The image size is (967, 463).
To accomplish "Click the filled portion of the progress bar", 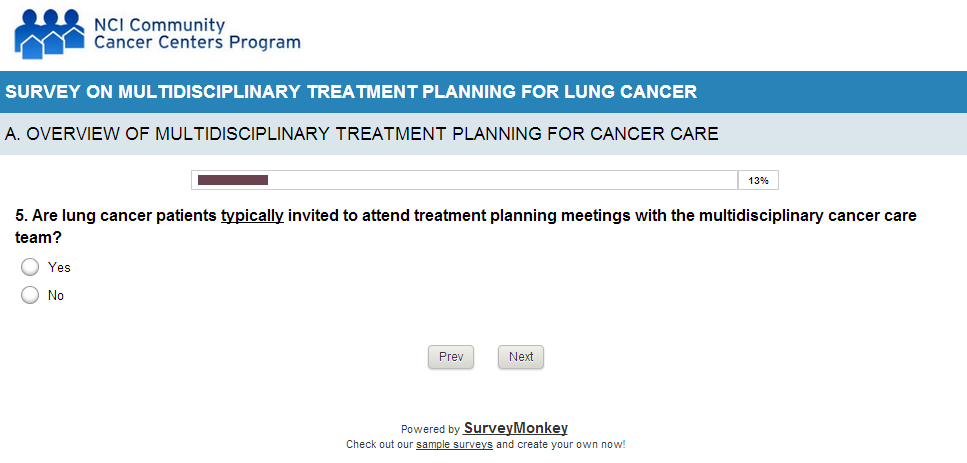I will pyautogui.click(x=233, y=180).
